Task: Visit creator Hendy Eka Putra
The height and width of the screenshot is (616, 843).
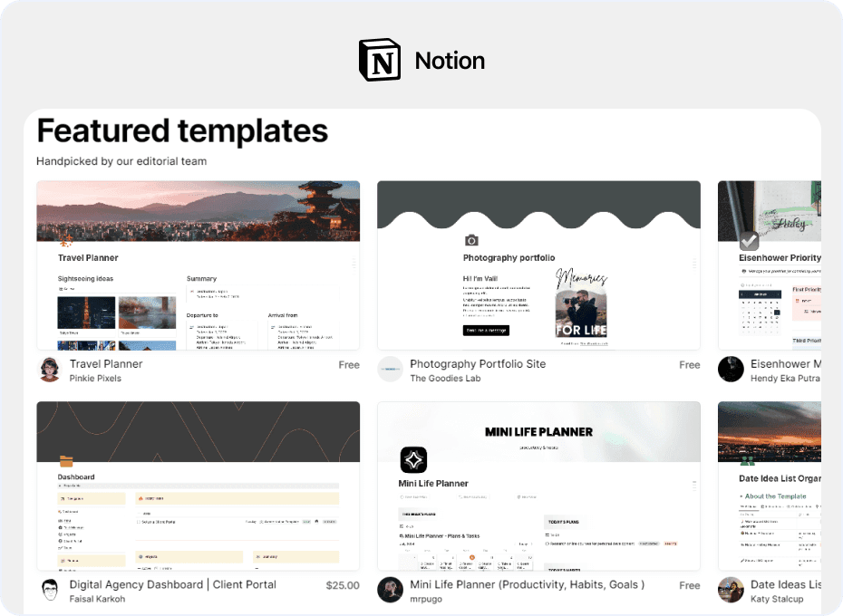Action: [785, 379]
